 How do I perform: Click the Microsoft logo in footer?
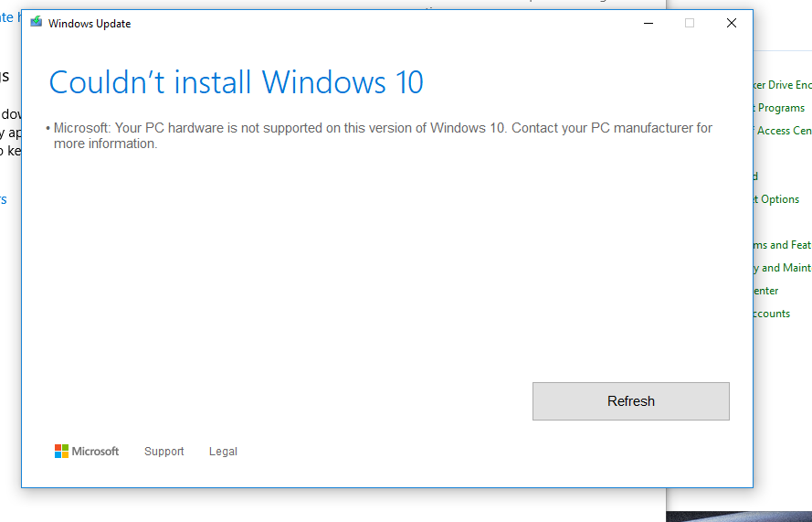click(87, 452)
